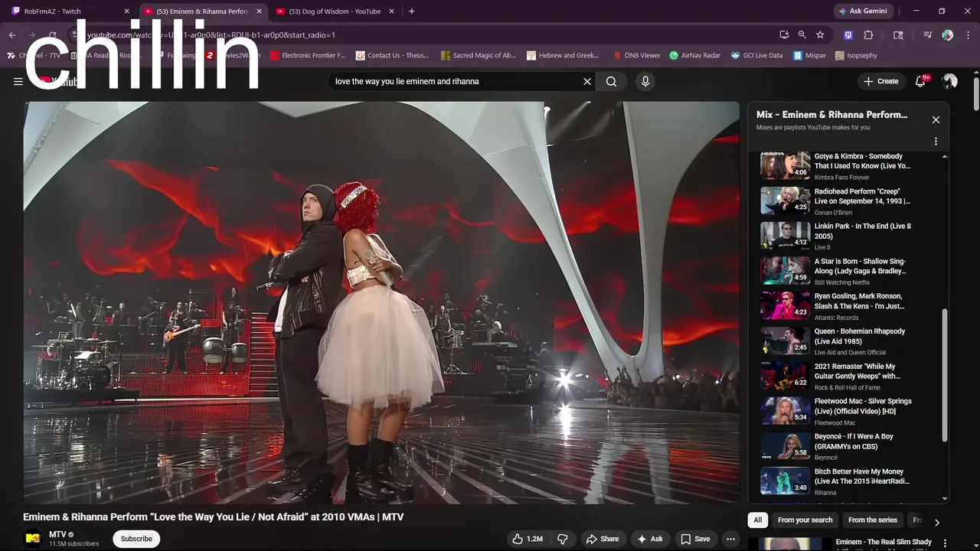Open Hebrew and Greek bookmark

pos(563,55)
